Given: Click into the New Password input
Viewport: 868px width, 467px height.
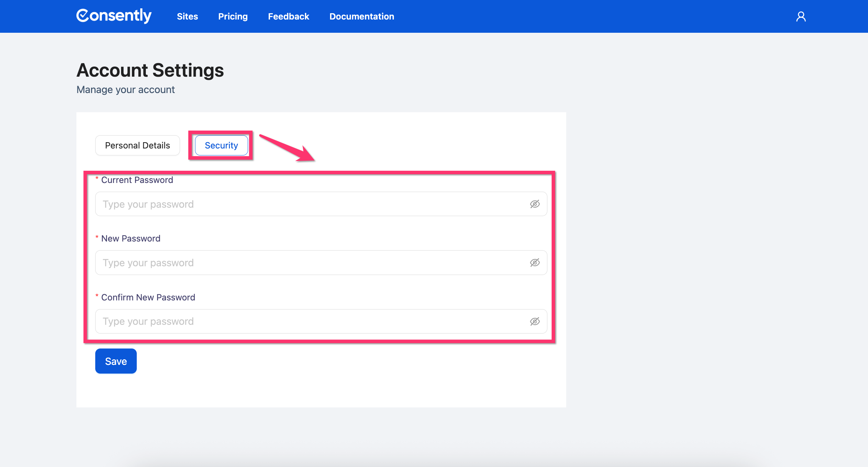Looking at the screenshot, I should pyautogui.click(x=310, y=262).
